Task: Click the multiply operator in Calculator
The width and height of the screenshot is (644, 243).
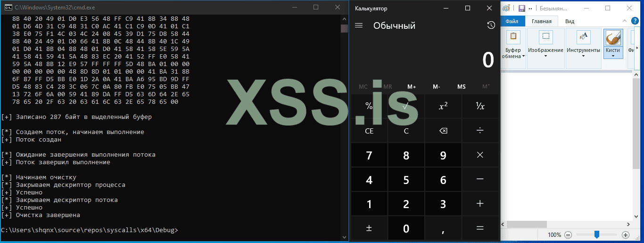Action: point(480,155)
